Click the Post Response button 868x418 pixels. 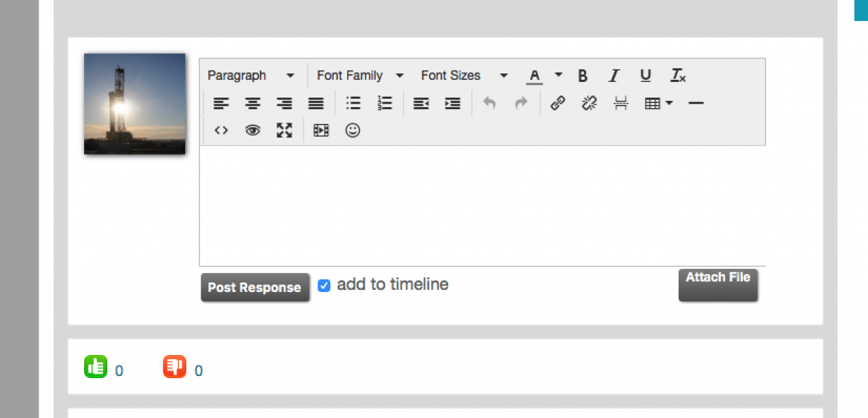[254, 288]
